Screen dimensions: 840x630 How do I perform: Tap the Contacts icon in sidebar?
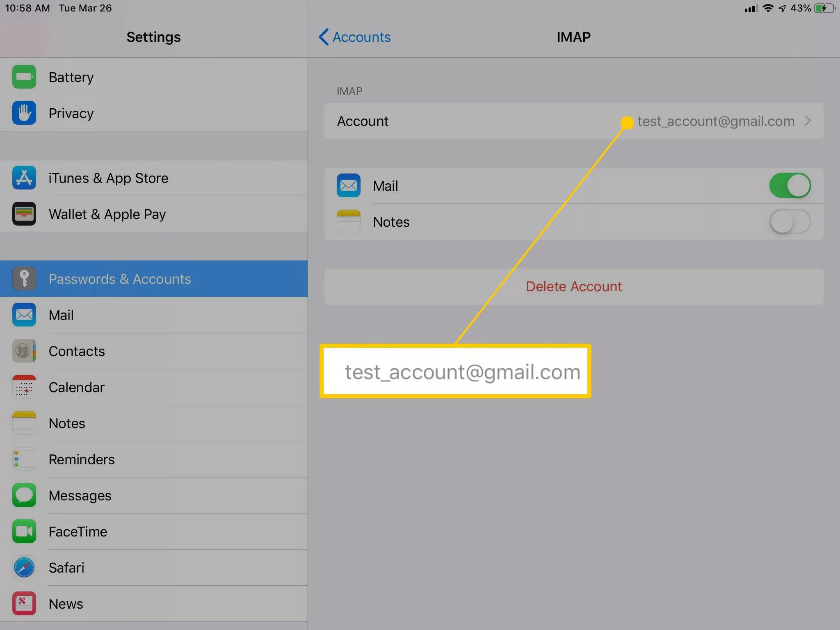[24, 351]
